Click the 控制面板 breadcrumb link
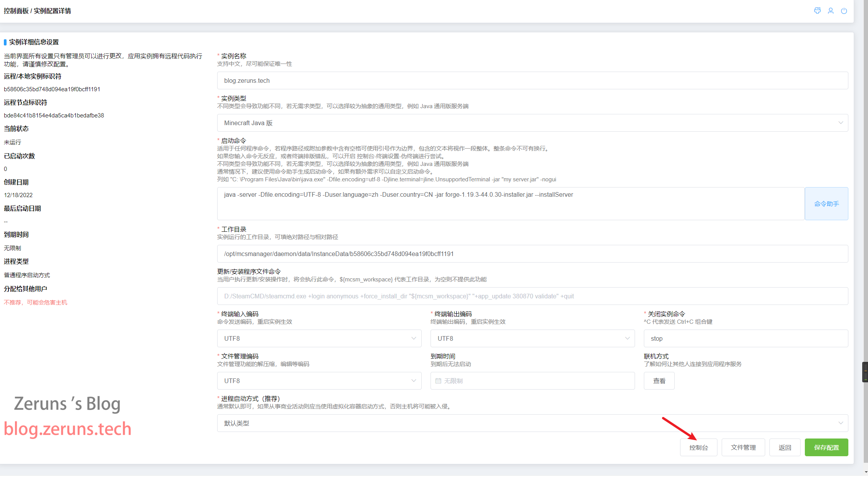Viewport: 868px width, 477px height. 16,11
